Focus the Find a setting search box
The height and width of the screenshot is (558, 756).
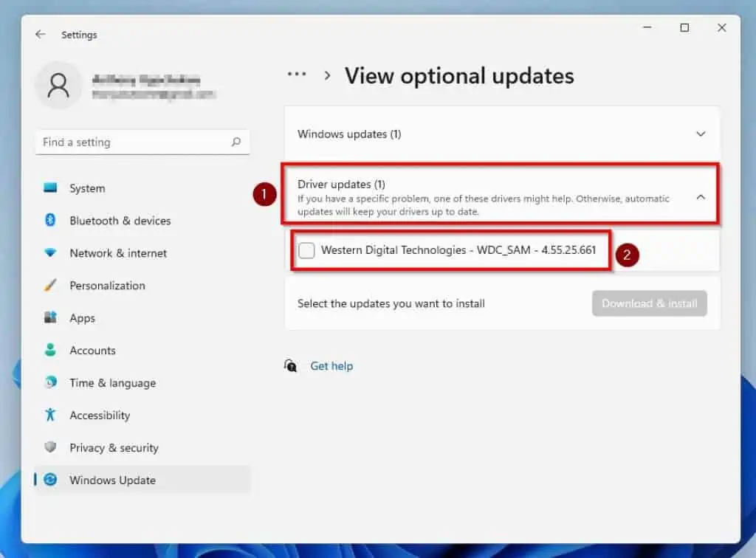point(142,142)
